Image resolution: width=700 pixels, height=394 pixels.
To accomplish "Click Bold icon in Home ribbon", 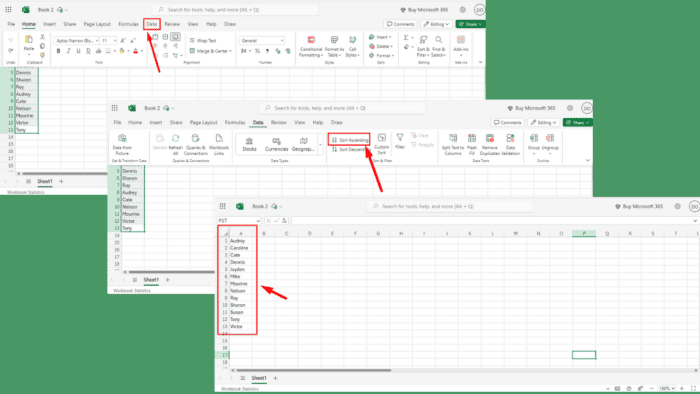I will click(58, 51).
